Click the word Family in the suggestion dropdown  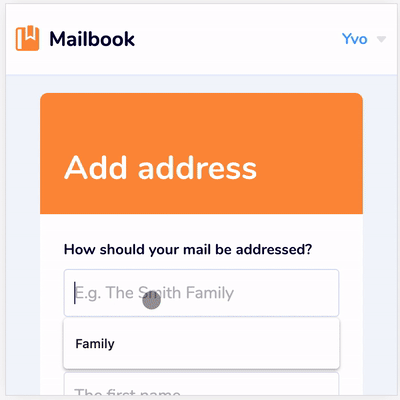95,344
